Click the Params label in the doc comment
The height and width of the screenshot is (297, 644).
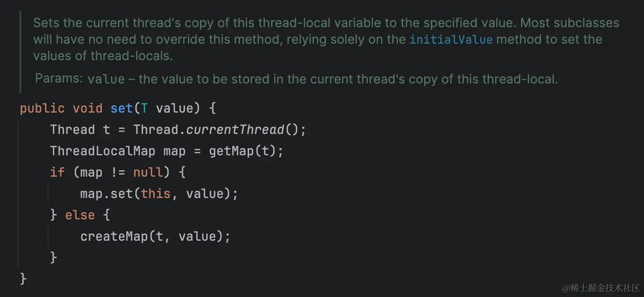pyautogui.click(x=59, y=79)
